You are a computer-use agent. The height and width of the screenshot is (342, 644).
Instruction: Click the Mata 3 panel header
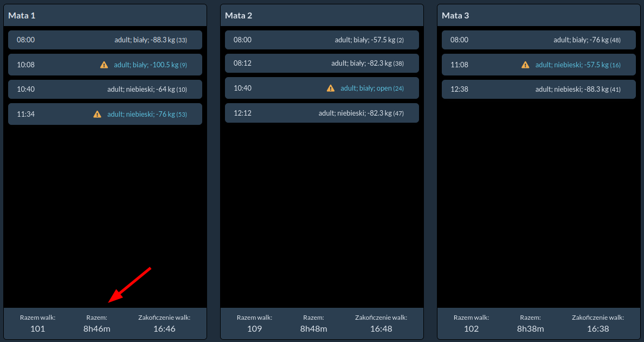(539, 15)
